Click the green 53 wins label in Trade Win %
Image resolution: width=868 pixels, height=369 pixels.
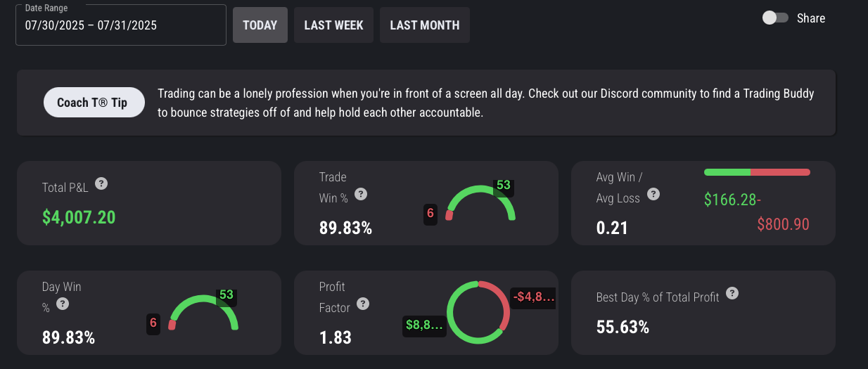point(503,186)
